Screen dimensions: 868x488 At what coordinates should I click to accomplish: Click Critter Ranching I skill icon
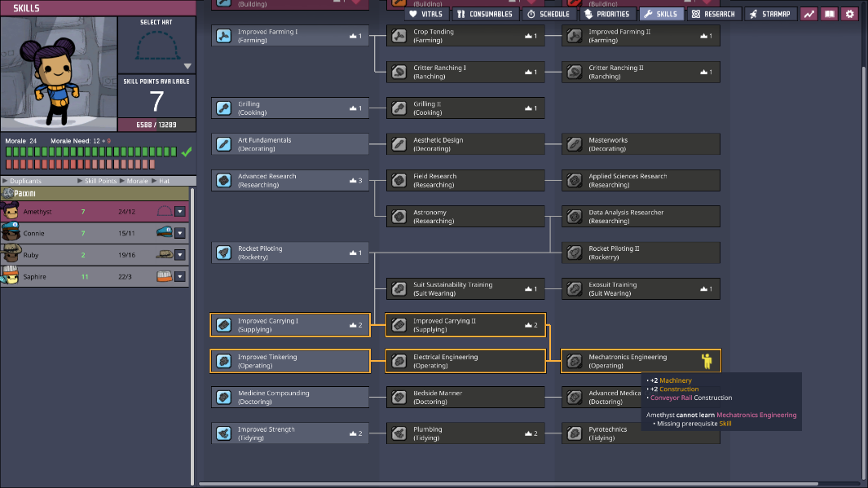(399, 72)
